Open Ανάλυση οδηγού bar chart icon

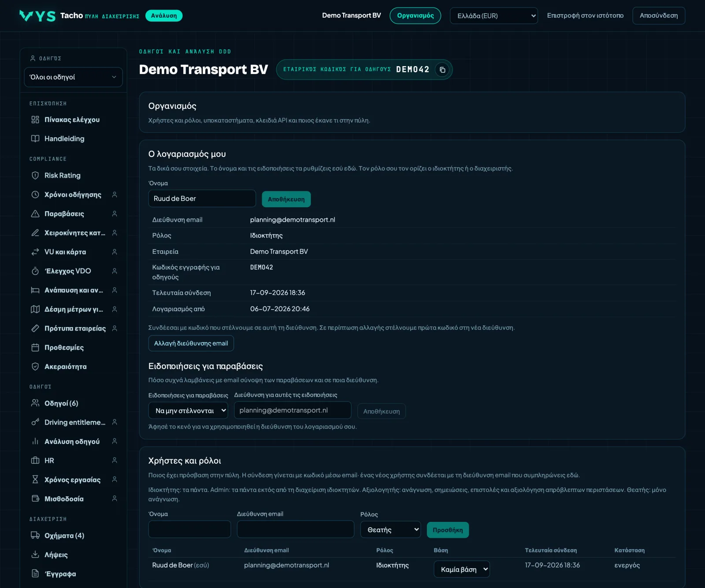tap(35, 441)
